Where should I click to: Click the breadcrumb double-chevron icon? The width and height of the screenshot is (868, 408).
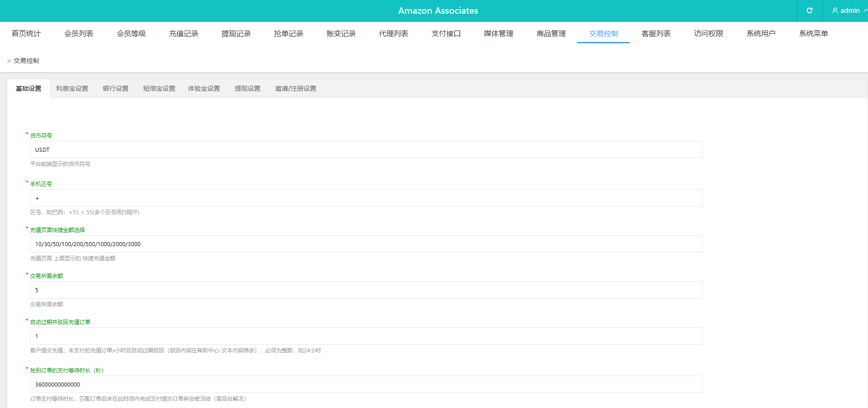click(9, 61)
